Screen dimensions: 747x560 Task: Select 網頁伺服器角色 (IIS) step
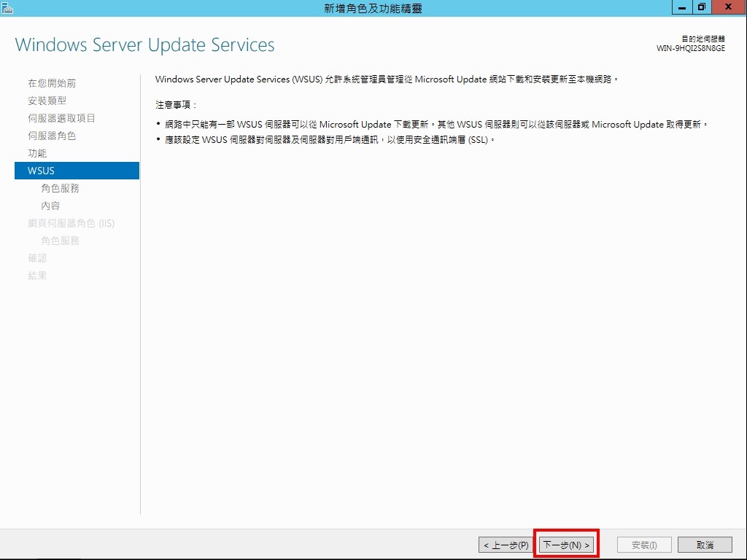[x=71, y=223]
